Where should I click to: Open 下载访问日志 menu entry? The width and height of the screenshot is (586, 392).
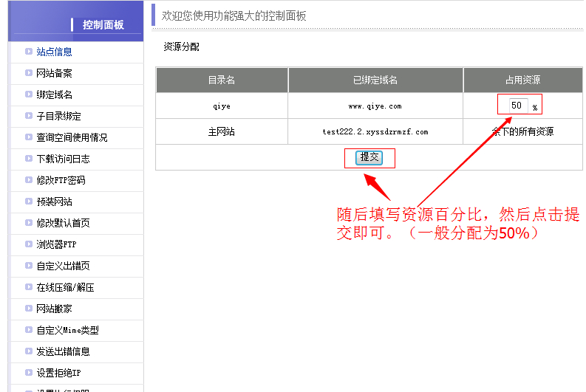tap(63, 159)
